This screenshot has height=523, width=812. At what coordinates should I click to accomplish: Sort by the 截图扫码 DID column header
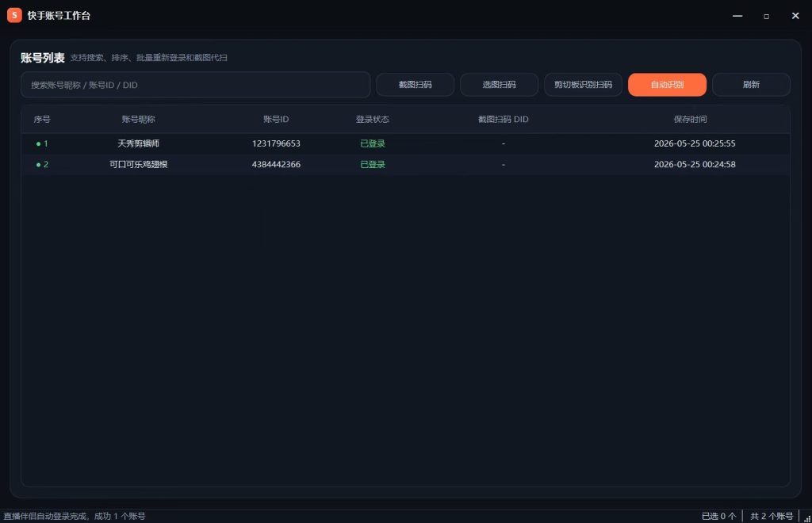[x=504, y=120]
